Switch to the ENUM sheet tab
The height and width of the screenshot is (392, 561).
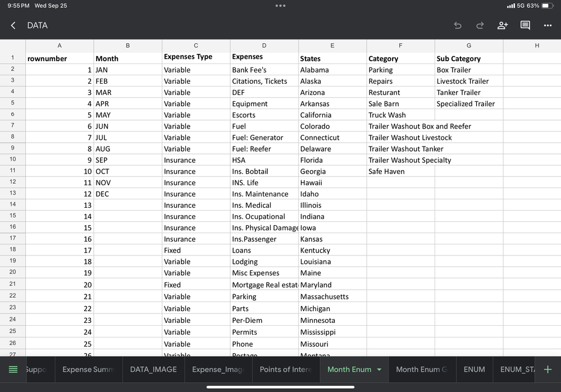pyautogui.click(x=475, y=370)
